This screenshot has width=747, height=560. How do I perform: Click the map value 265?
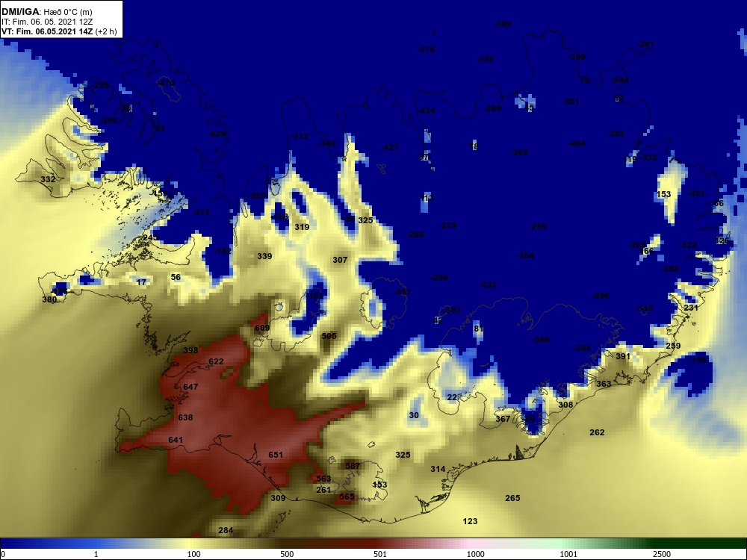click(512, 497)
